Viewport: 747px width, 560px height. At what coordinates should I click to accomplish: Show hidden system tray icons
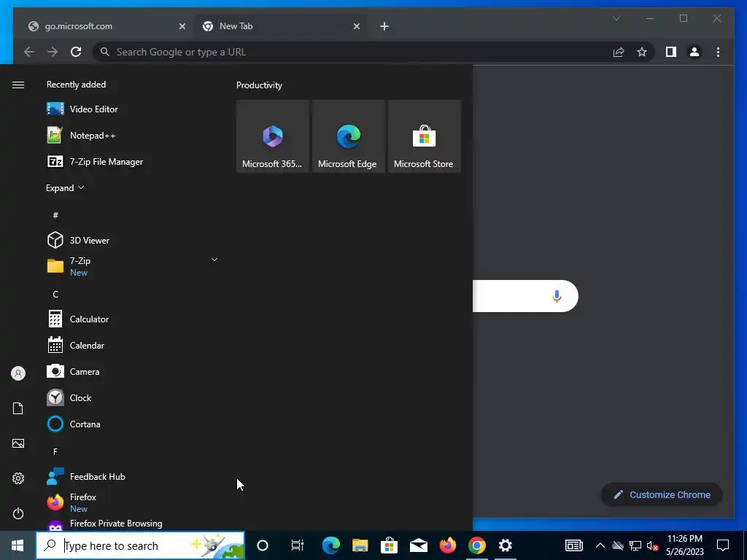(600, 545)
